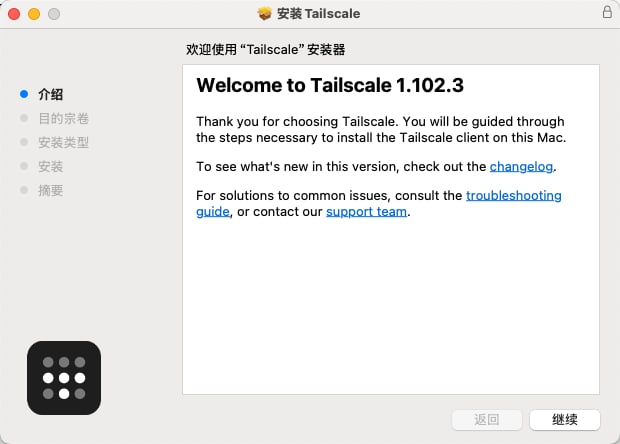Click the "Thank you for choosing Tailscale" paragraph
The height and width of the screenshot is (444, 620).
(x=381, y=129)
